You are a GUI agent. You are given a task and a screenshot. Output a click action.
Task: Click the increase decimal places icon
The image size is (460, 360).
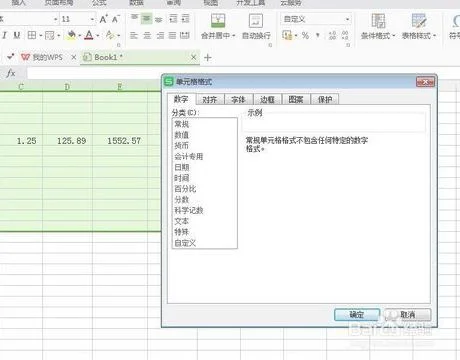pyautogui.click(x=332, y=35)
